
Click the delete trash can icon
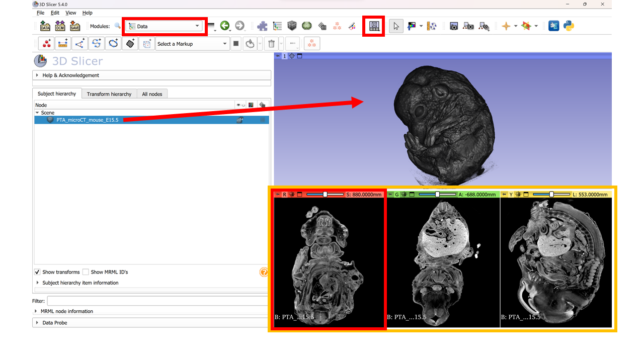pos(272,44)
